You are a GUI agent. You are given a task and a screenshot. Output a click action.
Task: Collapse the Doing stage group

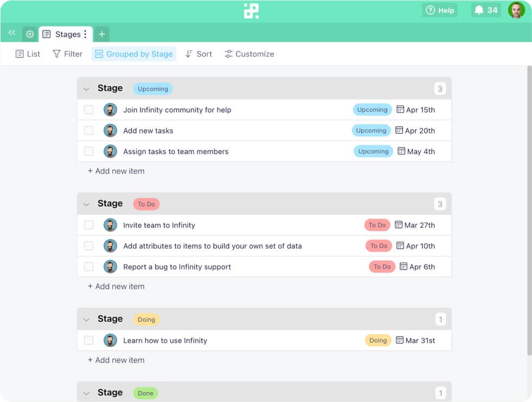tap(86, 320)
